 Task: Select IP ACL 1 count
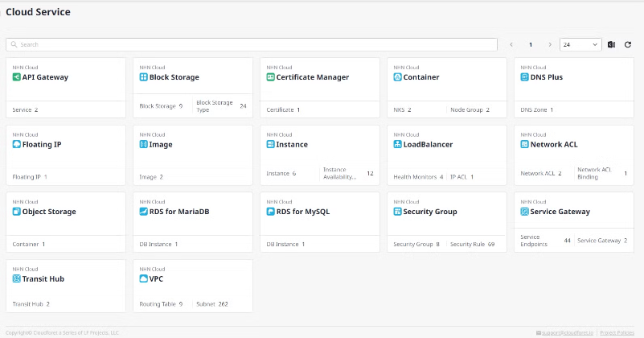[462, 177]
